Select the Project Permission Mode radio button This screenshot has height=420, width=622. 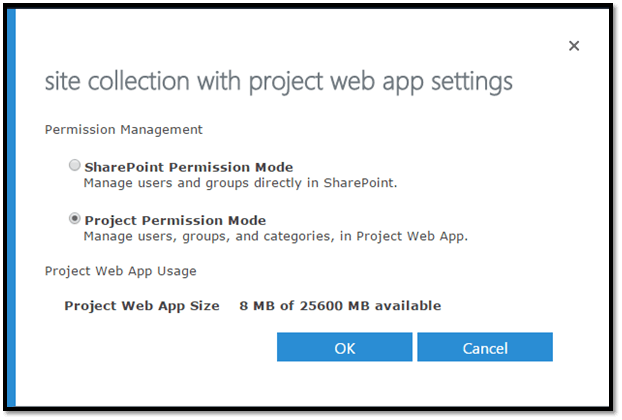point(74,219)
